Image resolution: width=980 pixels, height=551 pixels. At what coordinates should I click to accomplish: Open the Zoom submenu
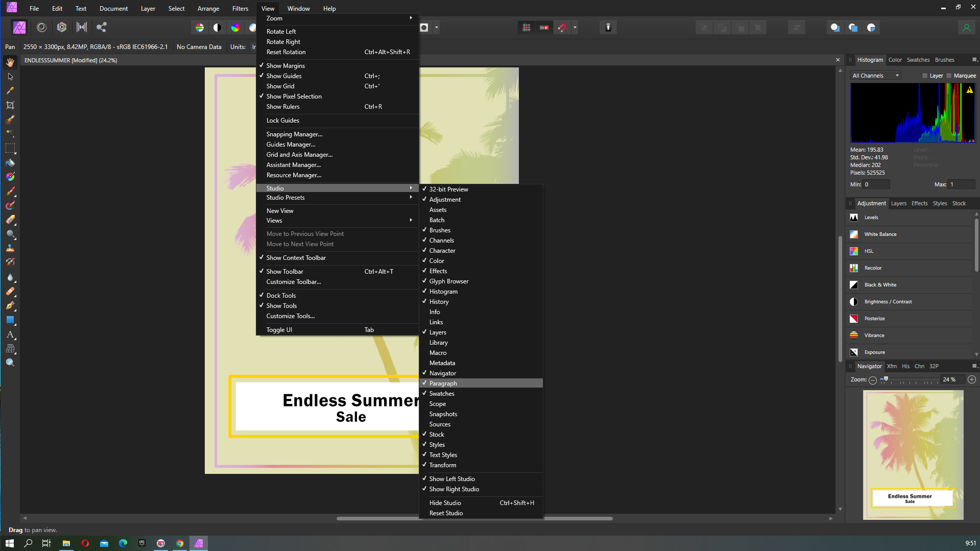pos(274,18)
